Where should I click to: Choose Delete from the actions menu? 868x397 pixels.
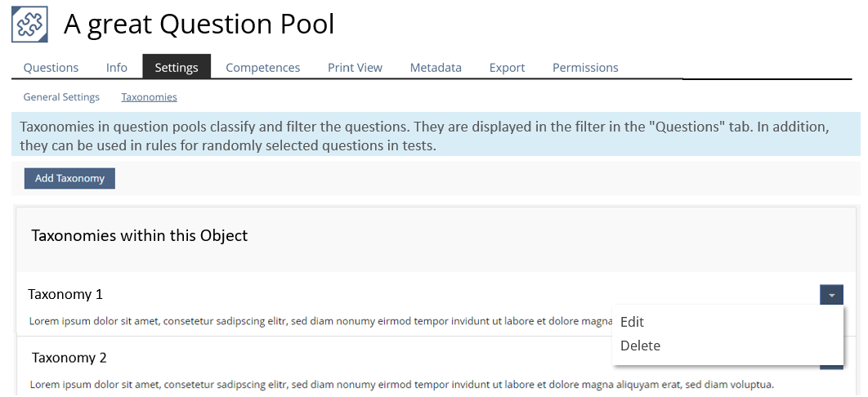click(640, 346)
